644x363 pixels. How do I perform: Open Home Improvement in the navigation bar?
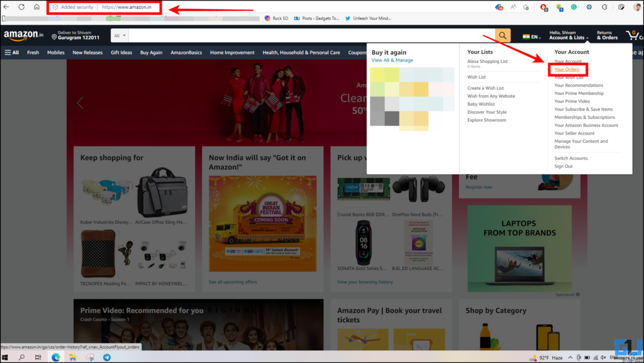(232, 53)
